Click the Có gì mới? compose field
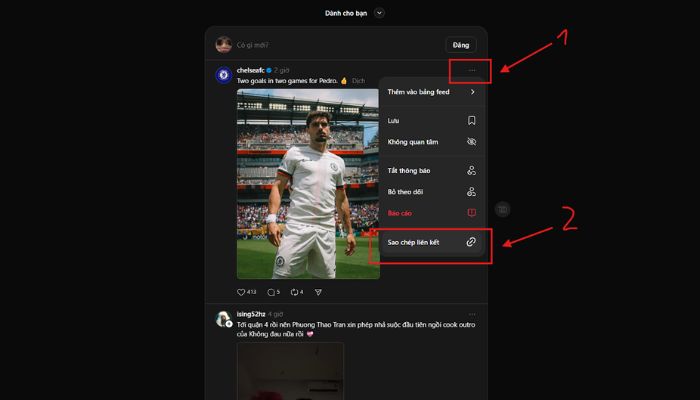700x400 pixels. pos(253,45)
